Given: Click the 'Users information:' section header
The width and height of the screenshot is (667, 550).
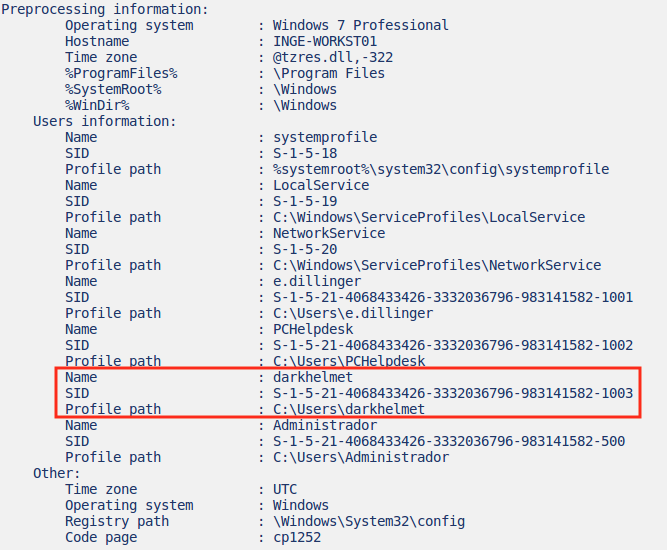Looking at the screenshot, I should (x=104, y=121).
